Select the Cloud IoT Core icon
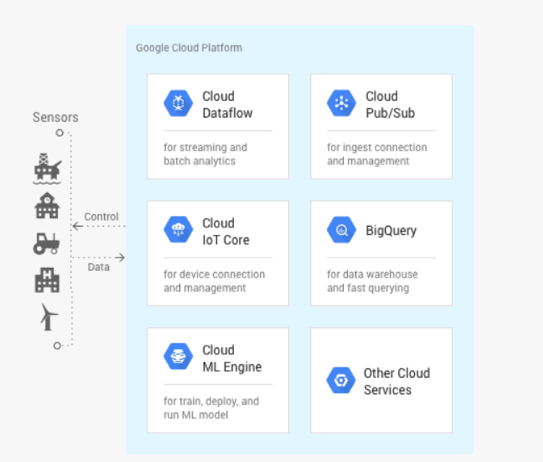The image size is (543, 462). pyautogui.click(x=178, y=230)
